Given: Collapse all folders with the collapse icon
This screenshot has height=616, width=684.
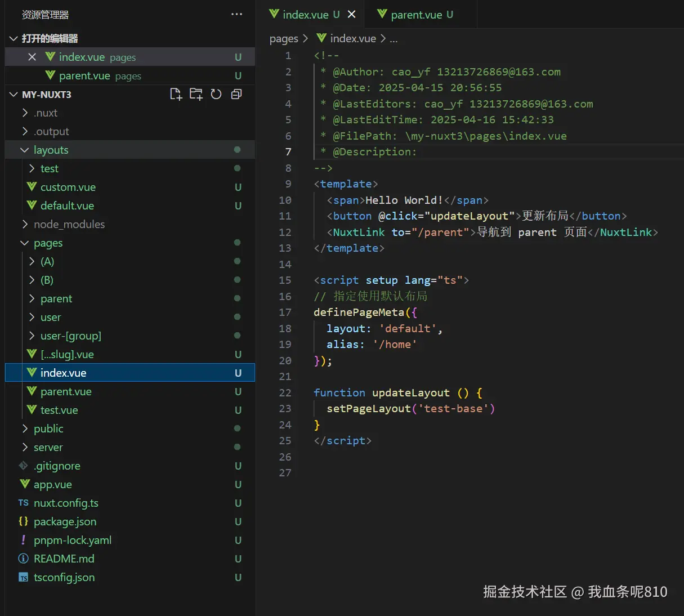Looking at the screenshot, I should coord(236,94).
